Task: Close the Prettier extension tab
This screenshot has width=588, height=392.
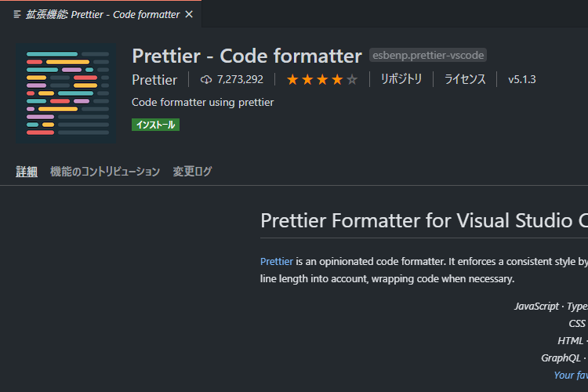Action: click(x=189, y=14)
